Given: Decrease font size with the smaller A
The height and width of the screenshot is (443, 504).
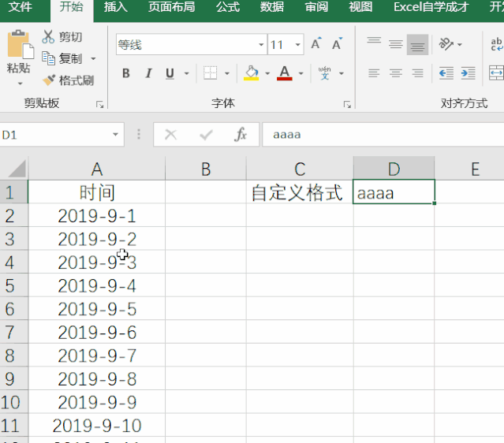Looking at the screenshot, I should click(x=337, y=43).
